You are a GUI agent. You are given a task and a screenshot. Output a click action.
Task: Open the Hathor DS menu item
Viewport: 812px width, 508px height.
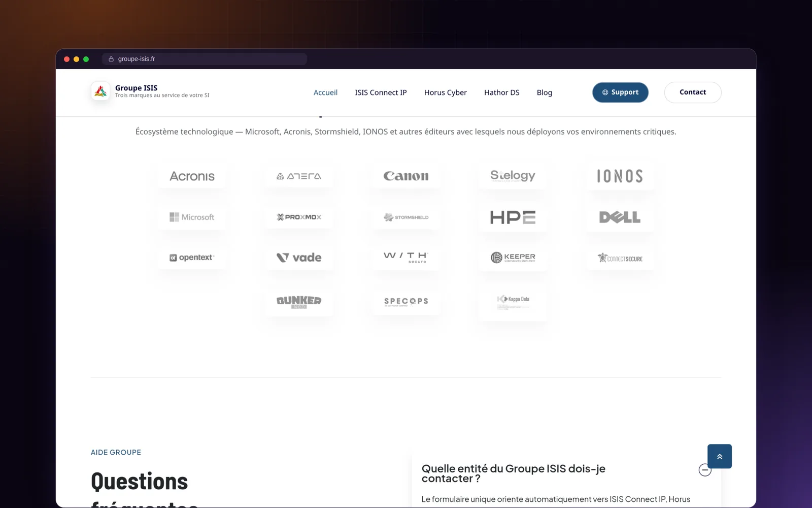pyautogui.click(x=502, y=92)
